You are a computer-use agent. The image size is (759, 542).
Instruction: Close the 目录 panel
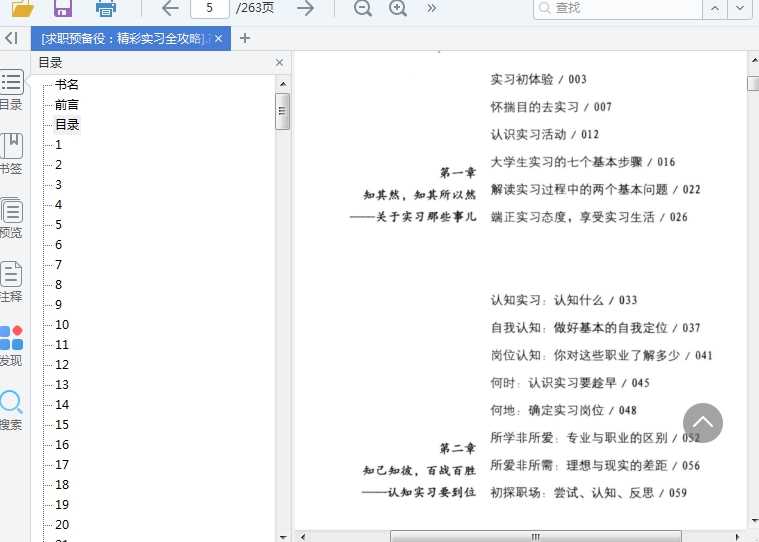pos(279,62)
